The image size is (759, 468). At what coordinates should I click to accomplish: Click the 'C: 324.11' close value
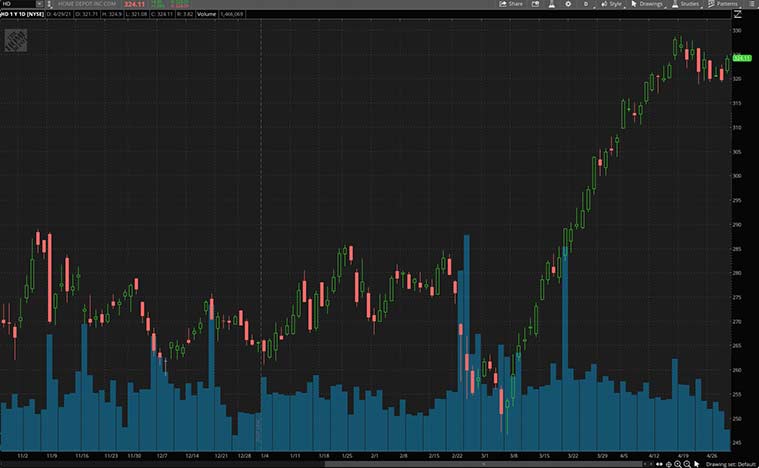point(161,15)
